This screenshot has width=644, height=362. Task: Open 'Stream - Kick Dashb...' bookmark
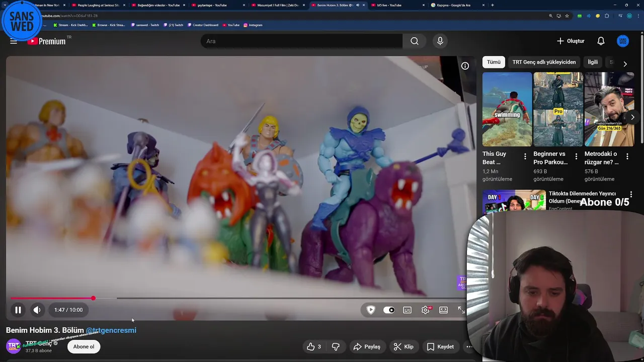[70, 25]
